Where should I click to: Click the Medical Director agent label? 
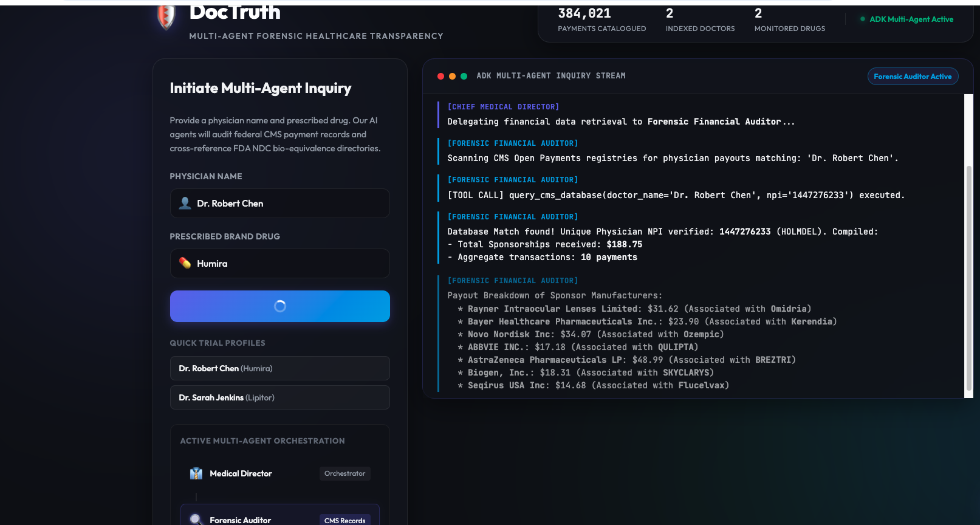coord(241,473)
